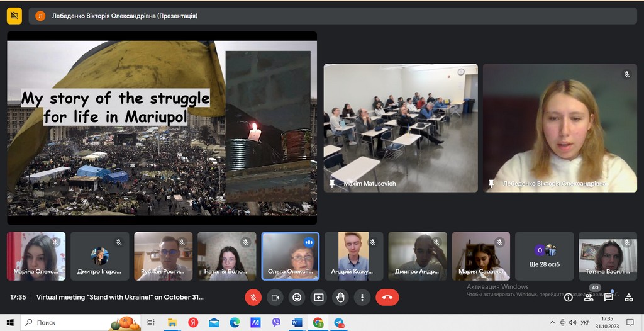
Task: Click the stop-presentation icon at top left
Action: [14, 16]
